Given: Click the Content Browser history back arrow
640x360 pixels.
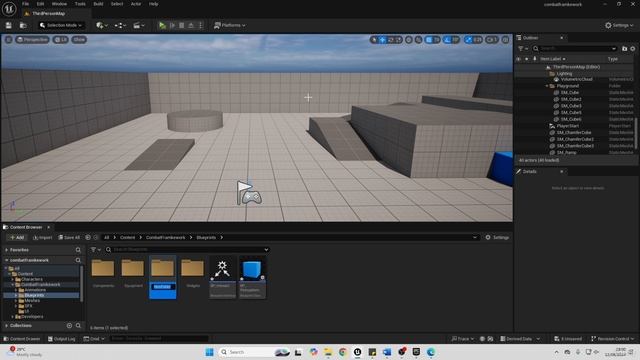Looking at the screenshot, I should pos(88,238).
